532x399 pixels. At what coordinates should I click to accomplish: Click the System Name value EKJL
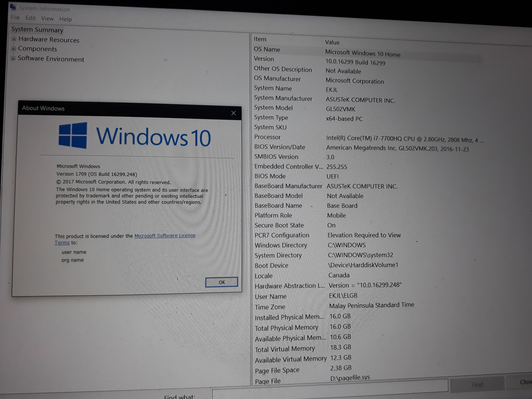(x=332, y=90)
